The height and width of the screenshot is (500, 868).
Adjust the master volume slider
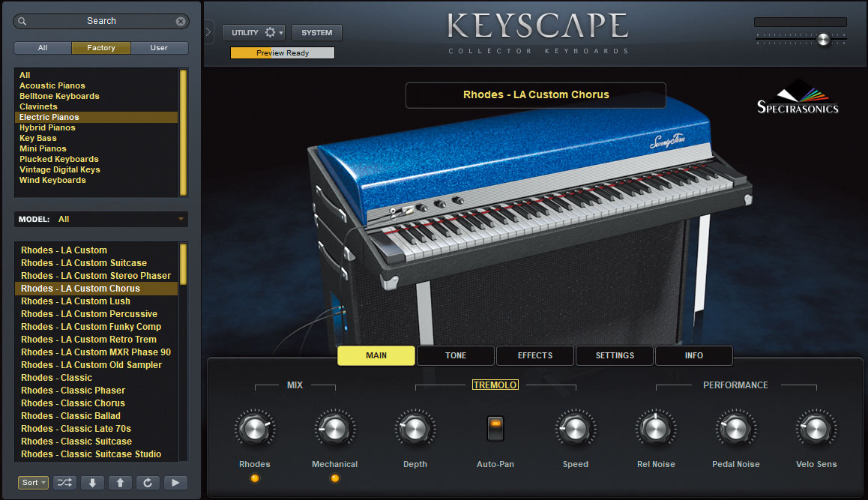coord(824,39)
